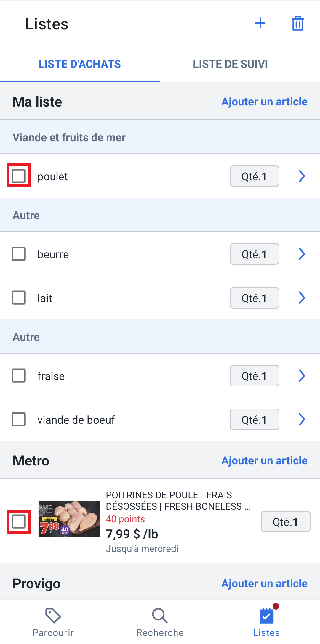Mark lait as purchased
The height and width of the screenshot is (644, 320).
tap(19, 298)
